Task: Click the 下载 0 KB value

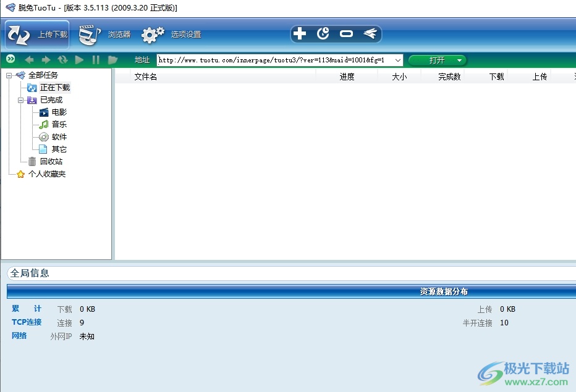Action: (87, 309)
